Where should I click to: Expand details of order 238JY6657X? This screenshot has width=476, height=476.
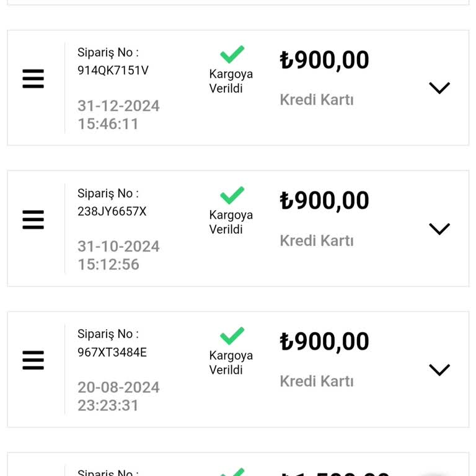tap(439, 229)
